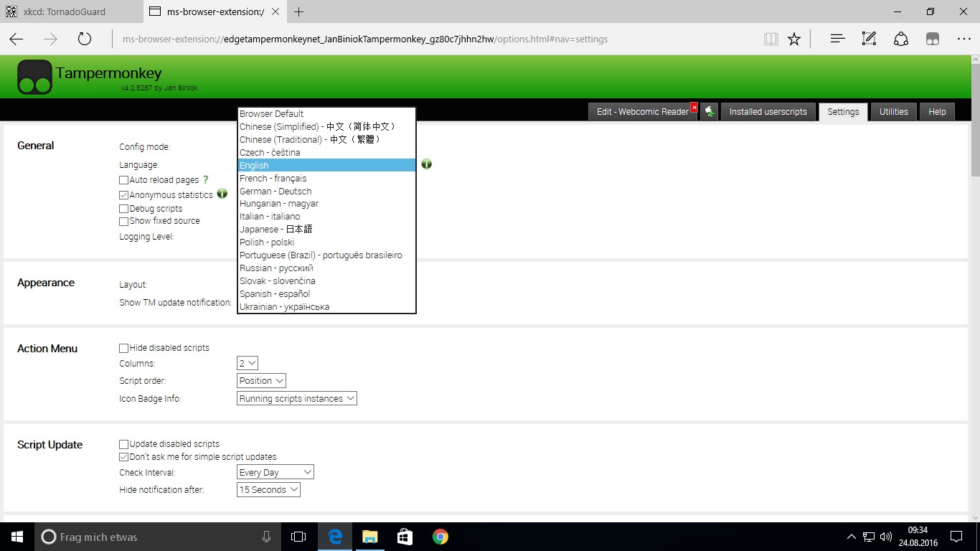Enable Debug scripts checkbox
Image resolution: width=980 pixels, height=551 pixels.
pos(123,209)
